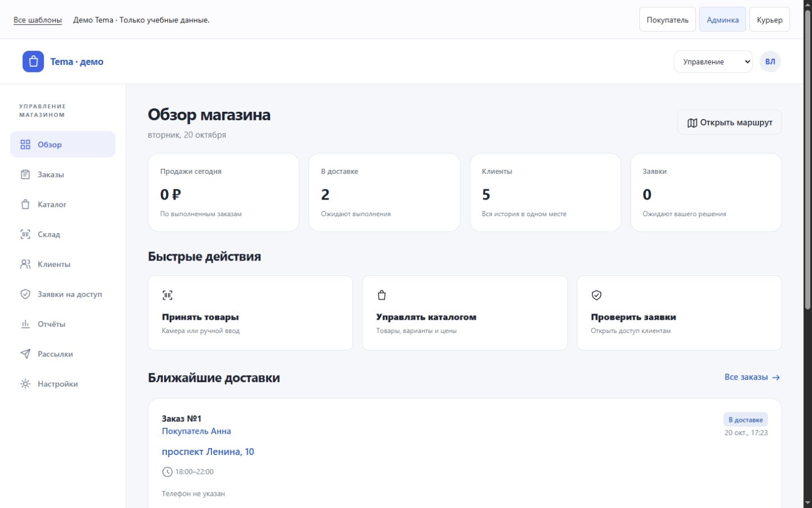Click the shield icon on Проверить заявки card
812x508 pixels.
pyautogui.click(x=597, y=295)
